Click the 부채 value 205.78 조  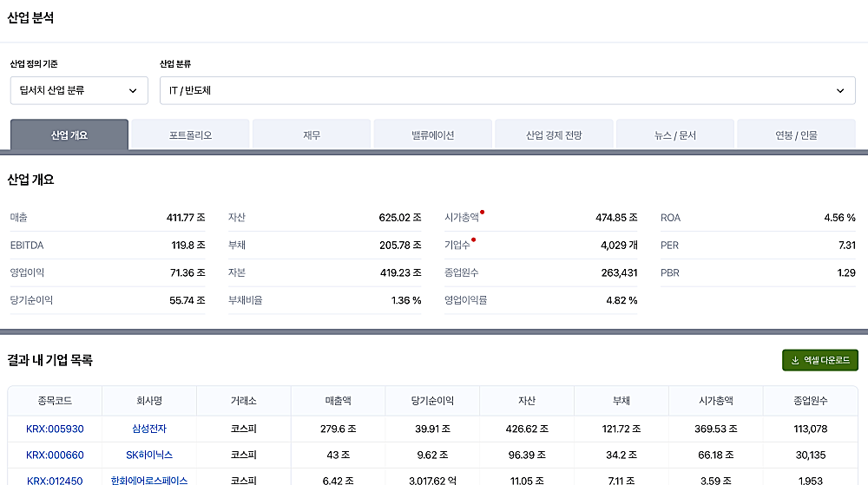coord(400,245)
